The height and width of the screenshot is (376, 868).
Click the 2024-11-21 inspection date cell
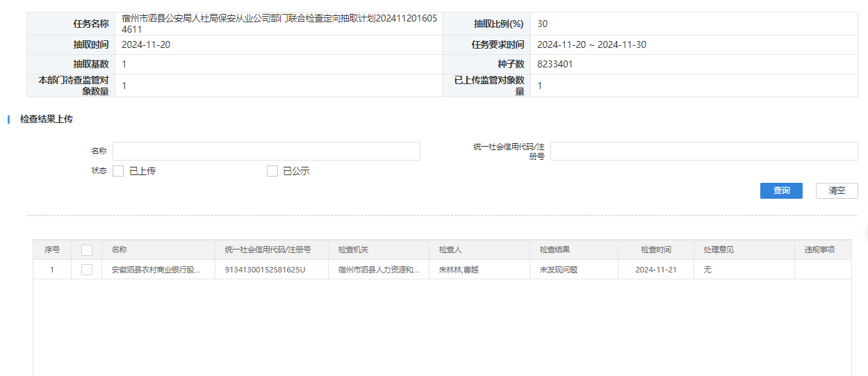pyautogui.click(x=655, y=270)
